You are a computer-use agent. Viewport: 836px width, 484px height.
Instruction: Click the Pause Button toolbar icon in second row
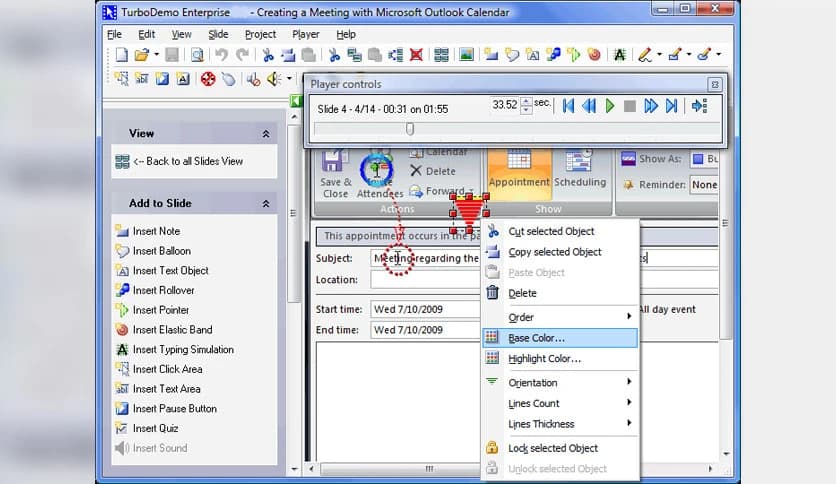tap(162, 79)
